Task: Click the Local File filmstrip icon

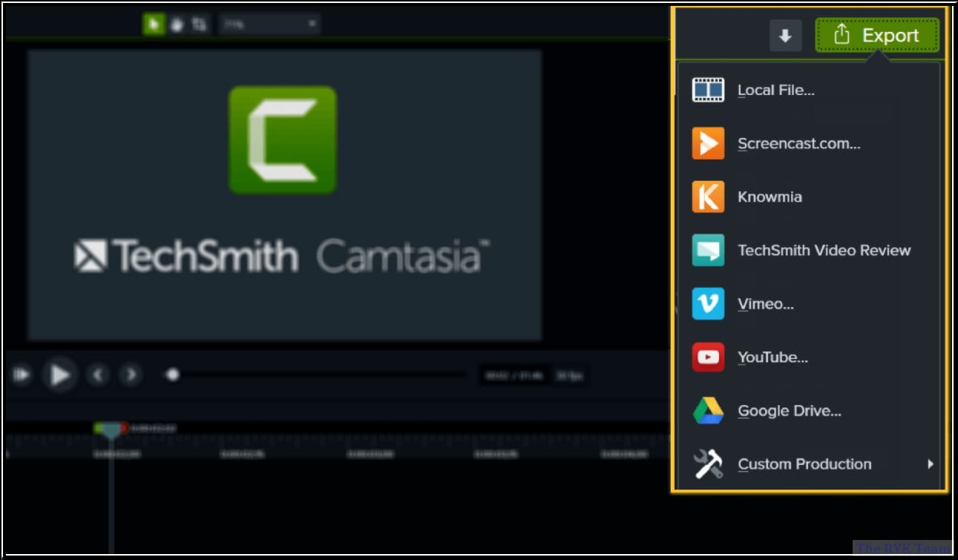Action: (x=708, y=90)
